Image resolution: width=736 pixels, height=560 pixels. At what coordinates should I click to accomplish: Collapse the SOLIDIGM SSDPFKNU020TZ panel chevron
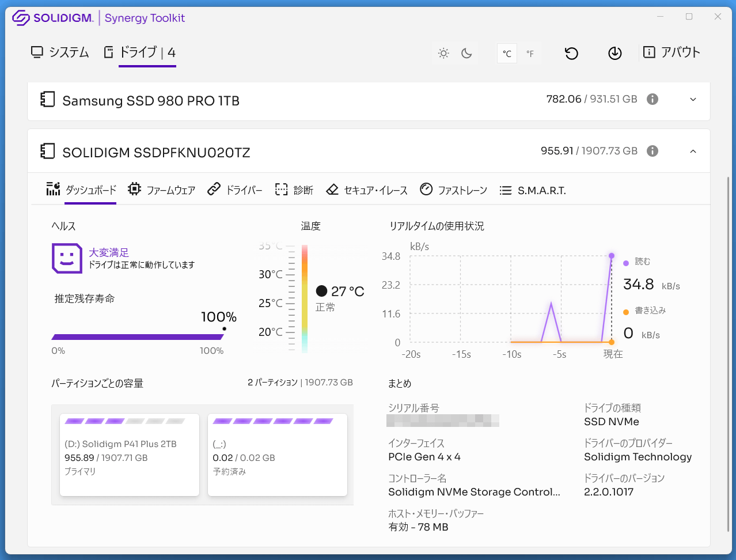pos(693,151)
